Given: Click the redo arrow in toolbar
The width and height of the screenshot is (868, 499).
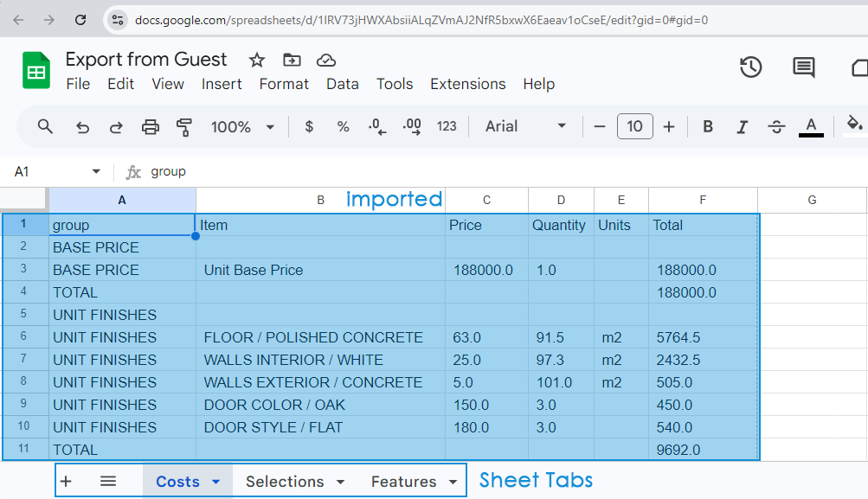Looking at the screenshot, I should [116, 127].
